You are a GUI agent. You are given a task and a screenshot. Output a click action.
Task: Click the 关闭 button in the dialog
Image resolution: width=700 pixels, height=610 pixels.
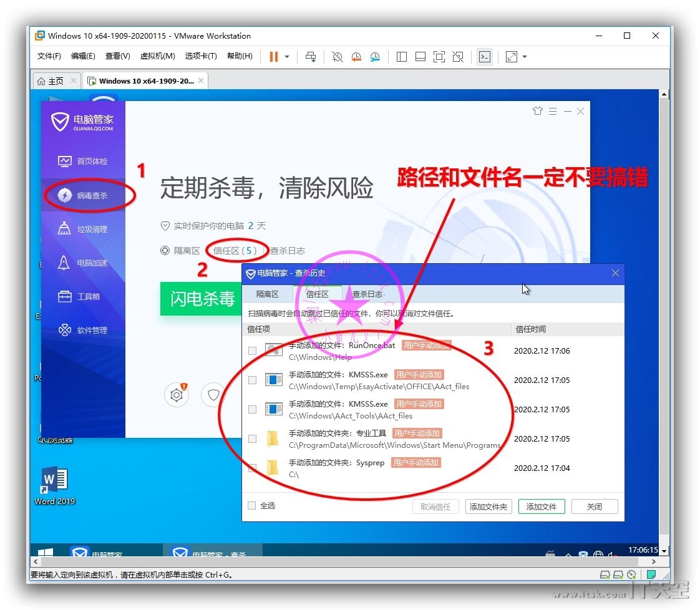tap(595, 506)
